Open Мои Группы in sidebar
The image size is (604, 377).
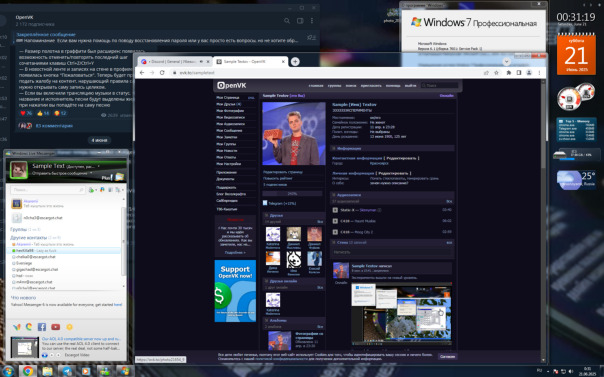click(226, 144)
